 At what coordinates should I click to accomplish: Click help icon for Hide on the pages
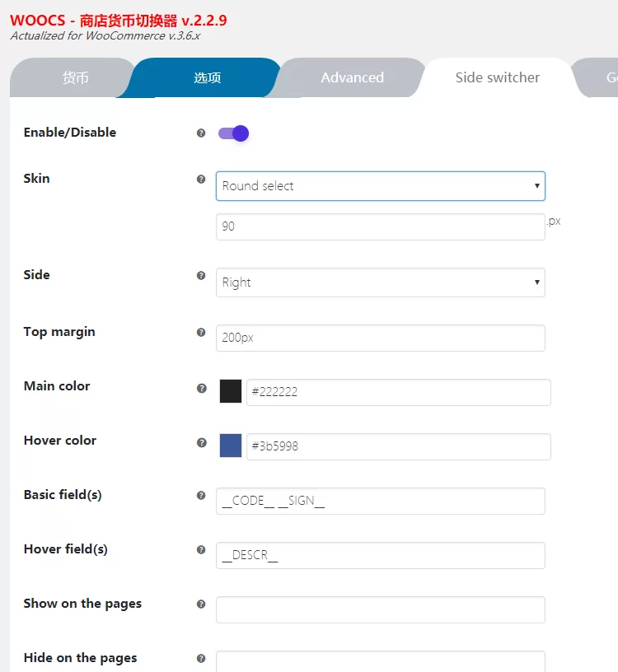pyautogui.click(x=201, y=659)
